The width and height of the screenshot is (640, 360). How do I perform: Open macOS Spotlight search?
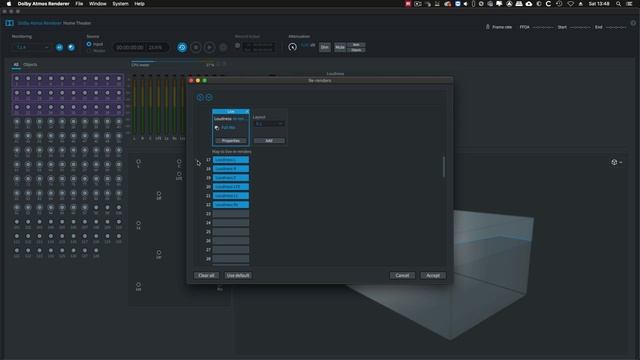[x=618, y=4]
